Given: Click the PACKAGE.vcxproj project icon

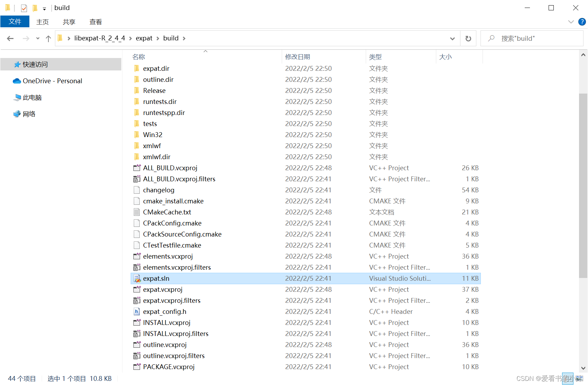Looking at the screenshot, I should tap(137, 367).
